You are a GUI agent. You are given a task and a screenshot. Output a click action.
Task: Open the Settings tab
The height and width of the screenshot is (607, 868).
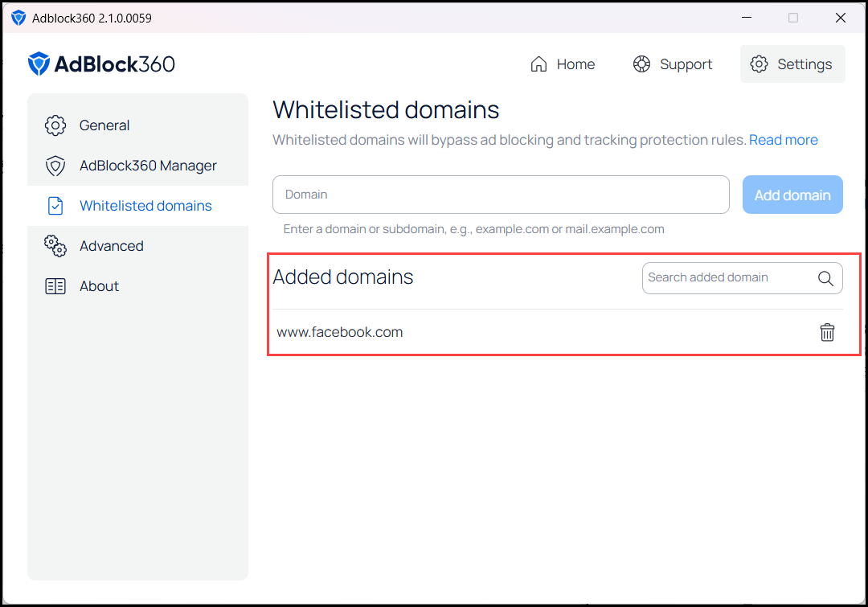point(792,64)
